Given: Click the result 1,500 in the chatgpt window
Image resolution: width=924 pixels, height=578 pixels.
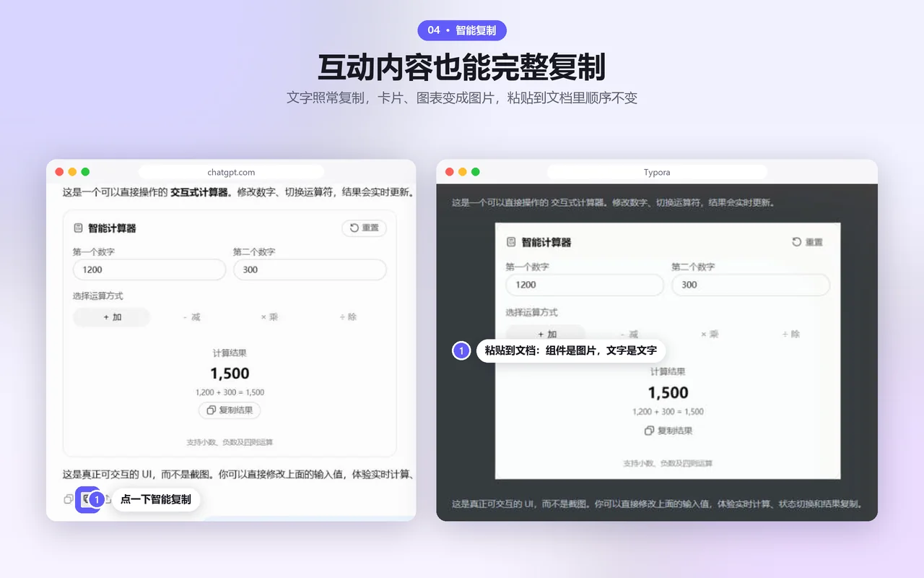Looking at the screenshot, I should (x=230, y=374).
